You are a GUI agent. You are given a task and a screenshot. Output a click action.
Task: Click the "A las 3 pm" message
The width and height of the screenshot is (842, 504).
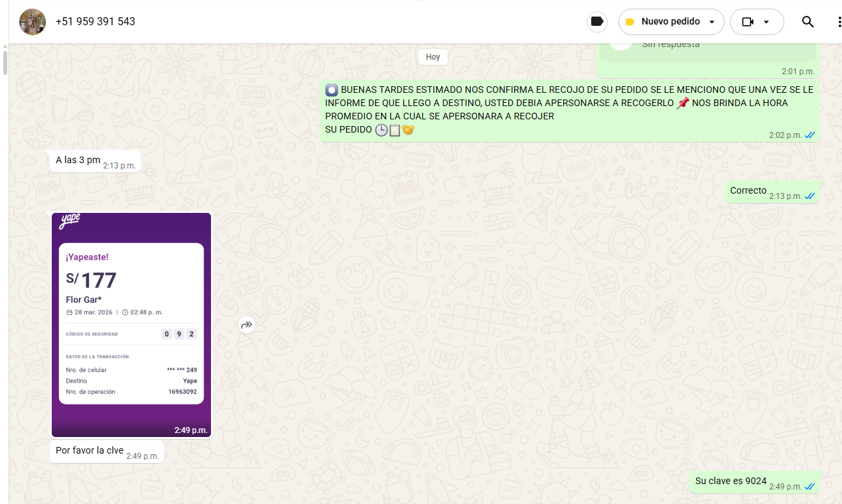(x=78, y=160)
